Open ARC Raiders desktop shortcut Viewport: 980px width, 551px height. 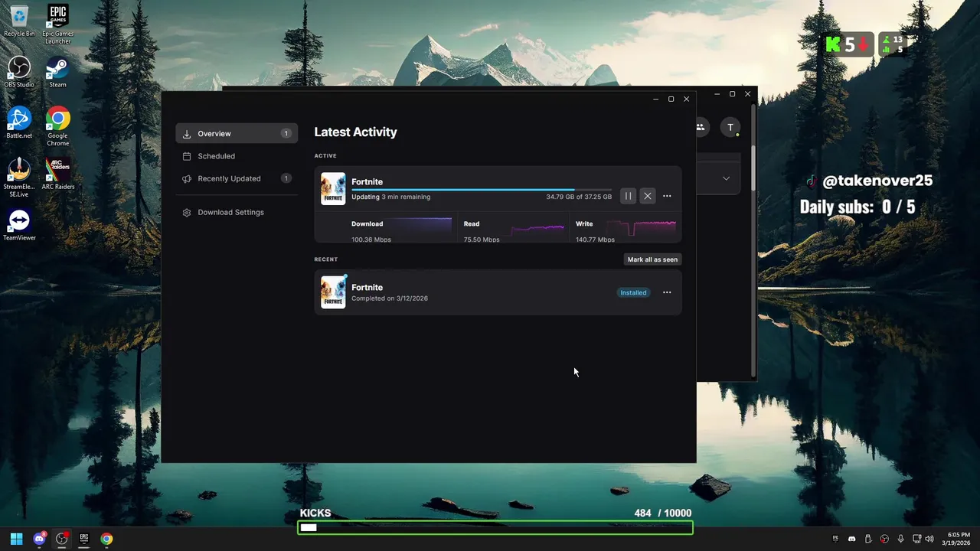pos(58,174)
